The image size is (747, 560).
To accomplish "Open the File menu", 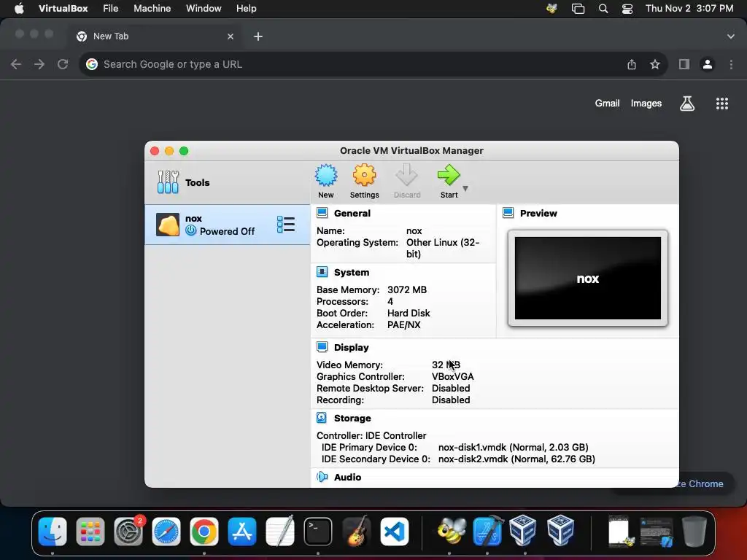I will pyautogui.click(x=111, y=9).
